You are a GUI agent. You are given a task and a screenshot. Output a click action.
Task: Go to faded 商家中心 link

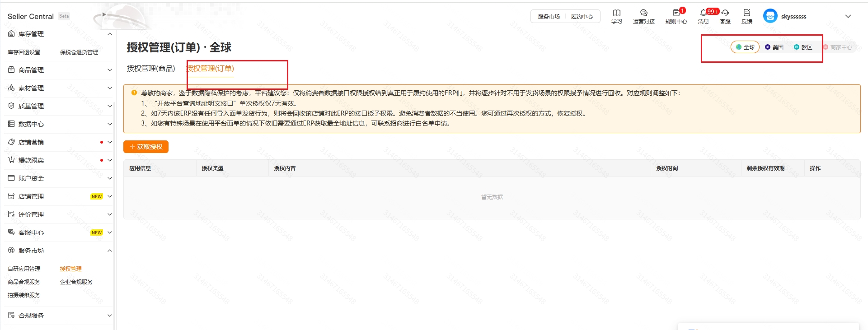coord(838,47)
